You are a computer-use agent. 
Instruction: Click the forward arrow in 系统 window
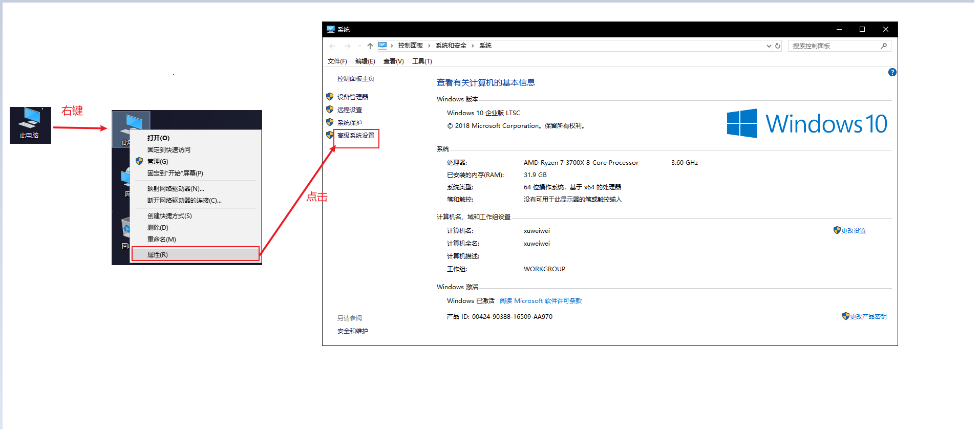pos(348,46)
